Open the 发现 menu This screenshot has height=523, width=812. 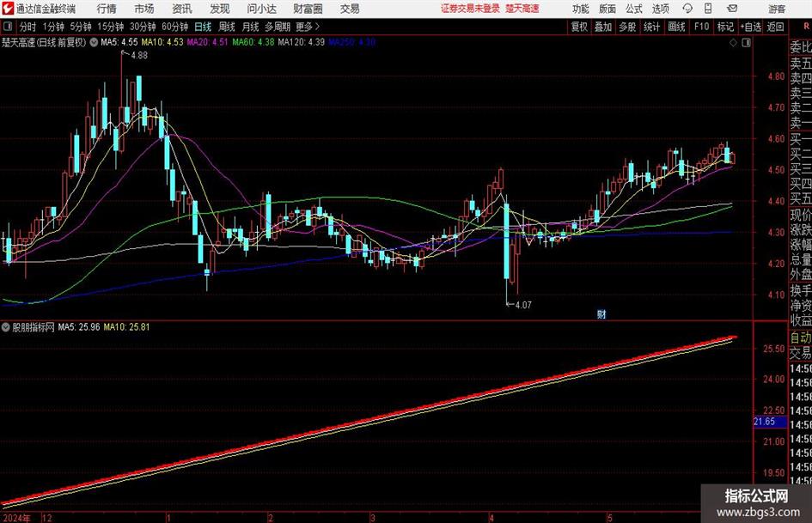coord(220,9)
